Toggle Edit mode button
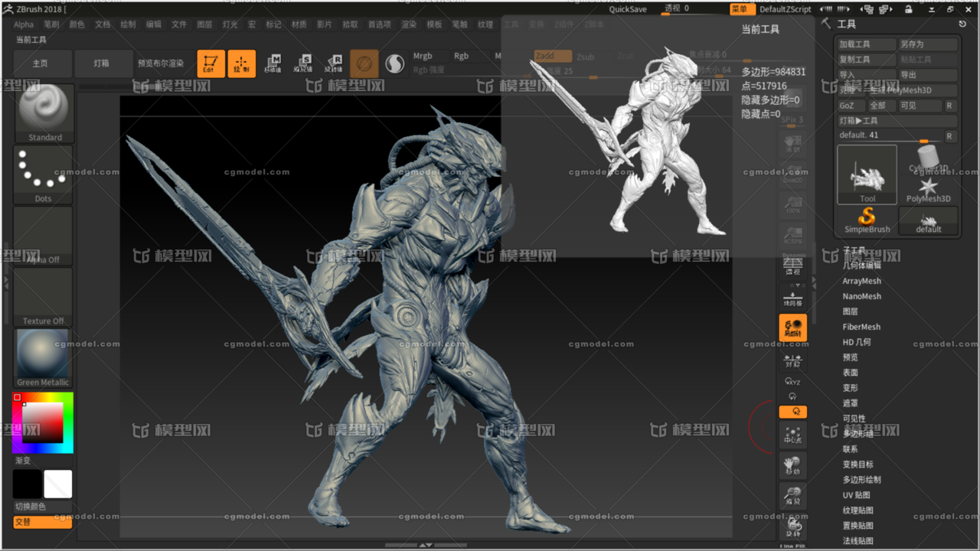This screenshot has width=980, height=551. [211, 64]
